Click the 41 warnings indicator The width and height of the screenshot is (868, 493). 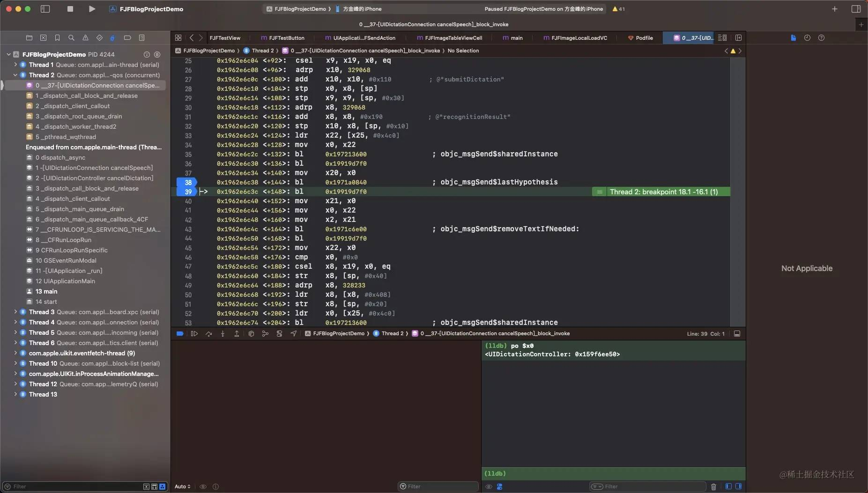[618, 9]
